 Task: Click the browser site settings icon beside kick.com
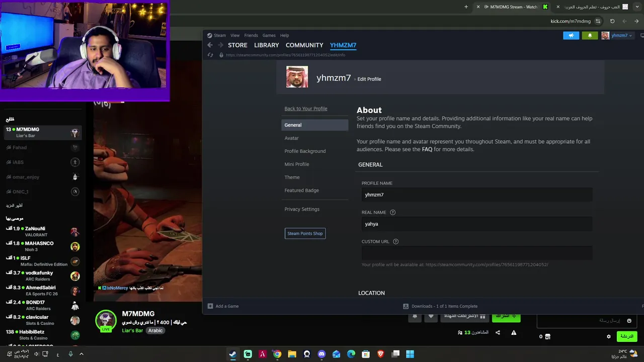pos(598,21)
